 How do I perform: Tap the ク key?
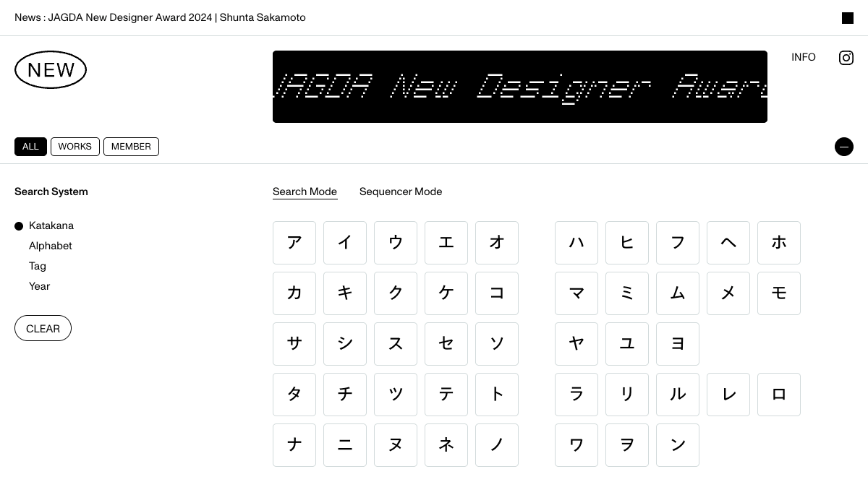(396, 293)
